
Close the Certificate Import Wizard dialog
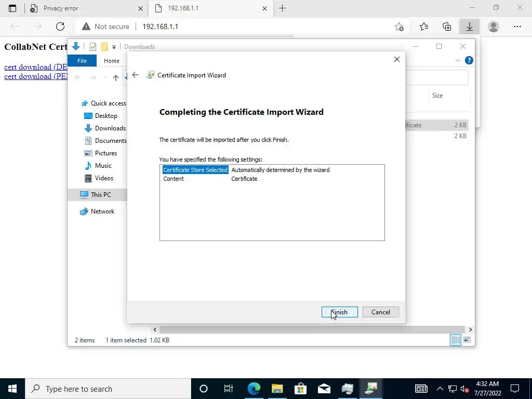click(396, 59)
